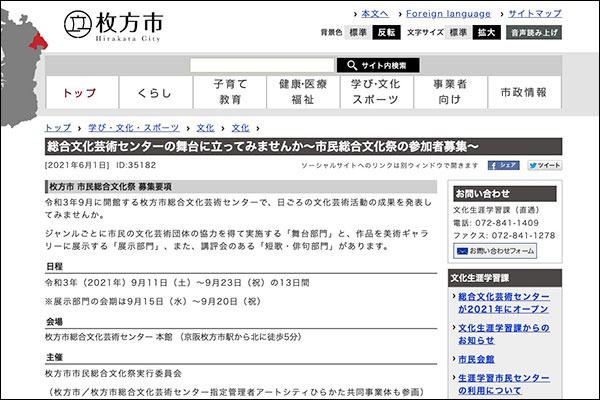
Task: Open the 市政情報 navigation tab
Action: (x=523, y=93)
